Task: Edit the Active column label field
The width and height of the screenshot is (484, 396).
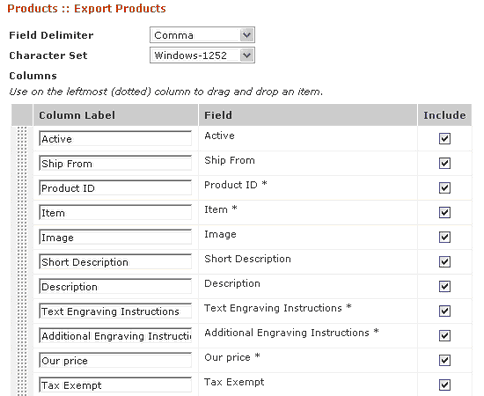Action: (x=115, y=139)
